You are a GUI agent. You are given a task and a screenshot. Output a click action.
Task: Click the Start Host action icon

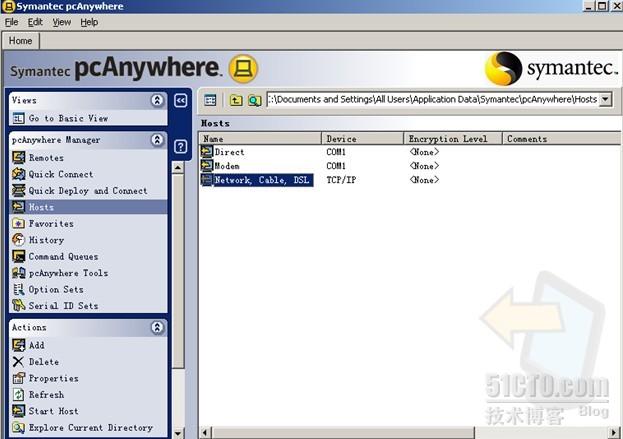pos(19,411)
